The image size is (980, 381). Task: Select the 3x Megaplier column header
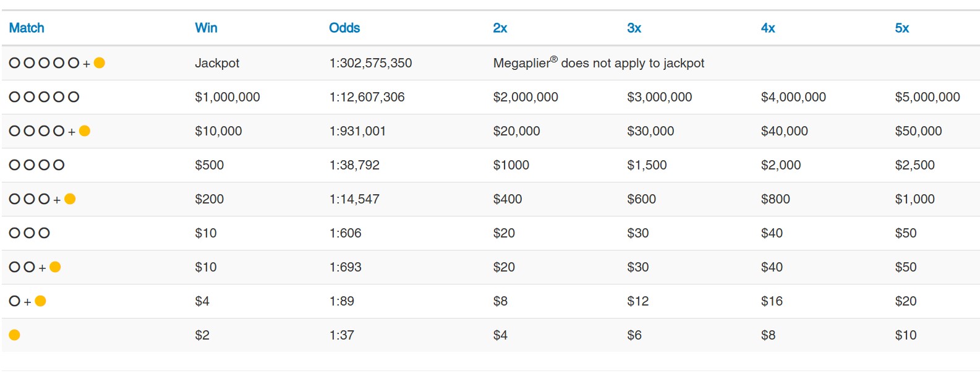click(634, 28)
